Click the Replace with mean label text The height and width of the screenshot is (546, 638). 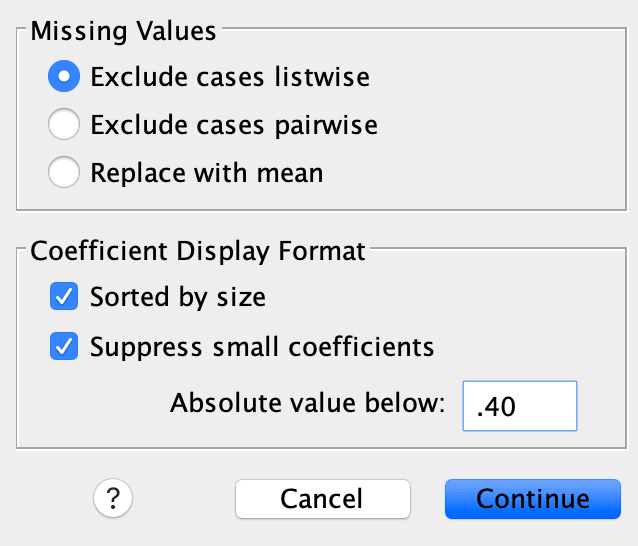(207, 173)
